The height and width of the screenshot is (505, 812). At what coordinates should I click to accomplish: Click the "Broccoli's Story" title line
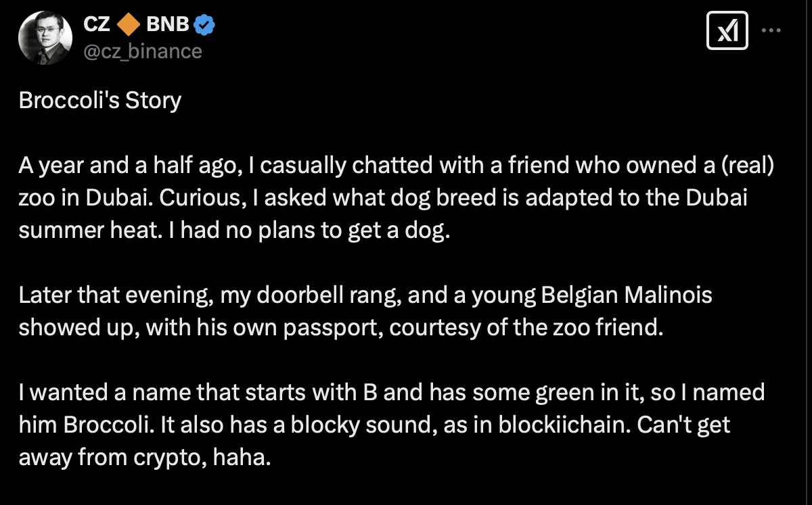click(100, 101)
